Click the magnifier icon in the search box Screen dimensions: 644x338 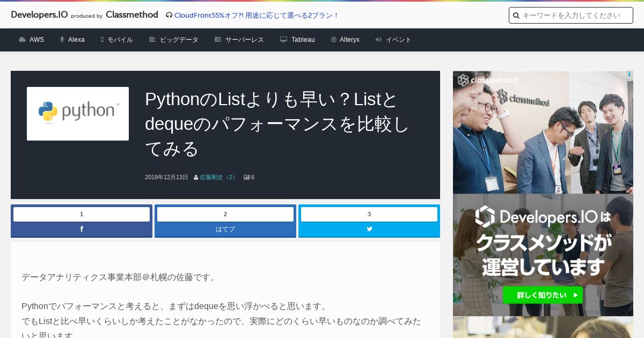point(516,16)
